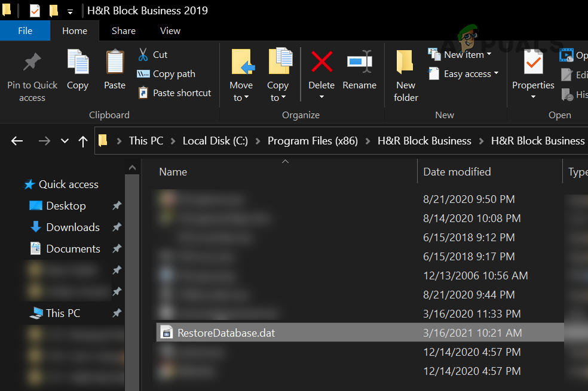Expand the Delete dropdown arrow
Image resolution: width=588 pixels, height=391 pixels.
click(x=321, y=97)
